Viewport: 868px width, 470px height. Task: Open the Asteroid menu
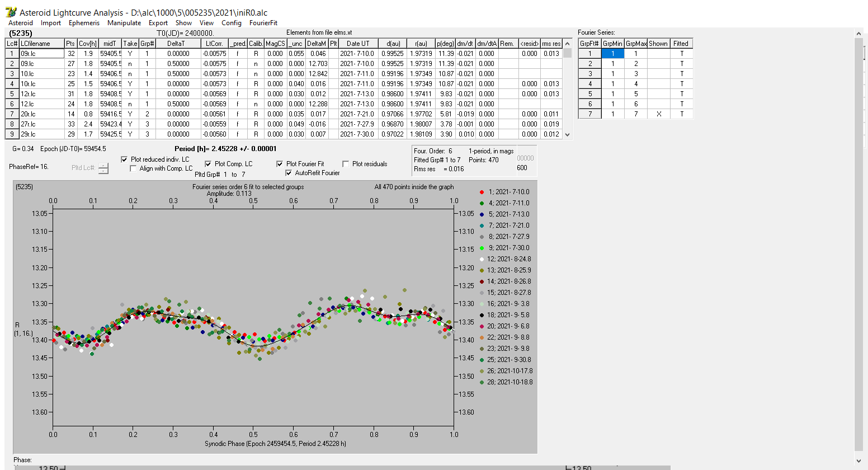[21, 23]
